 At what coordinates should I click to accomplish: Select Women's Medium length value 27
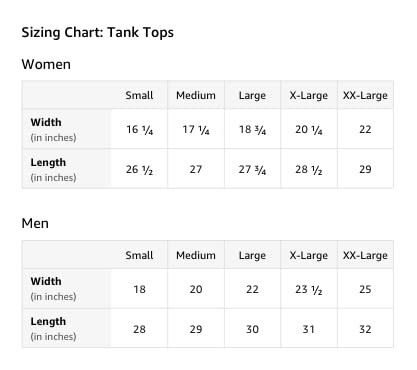[196, 169]
